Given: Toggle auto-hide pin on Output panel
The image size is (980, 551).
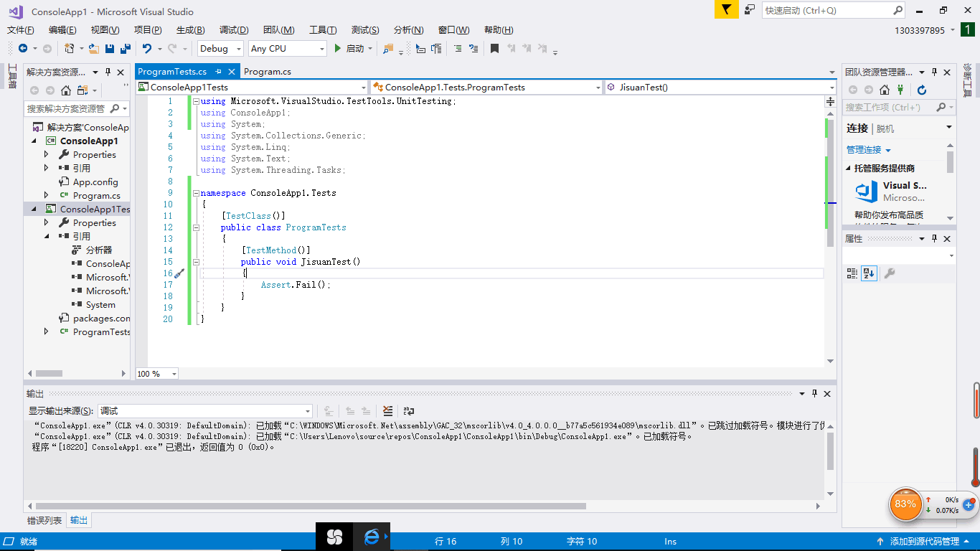Looking at the screenshot, I should tap(814, 394).
